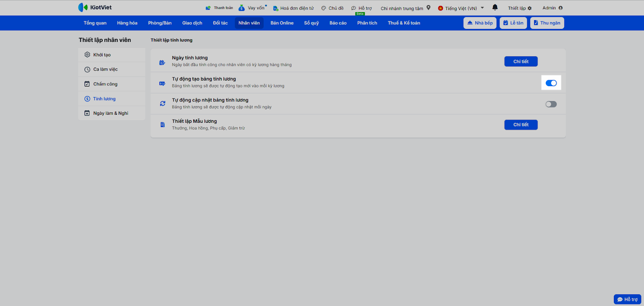Select Chấm công in the sidebar
644x306 pixels.
tap(111, 84)
